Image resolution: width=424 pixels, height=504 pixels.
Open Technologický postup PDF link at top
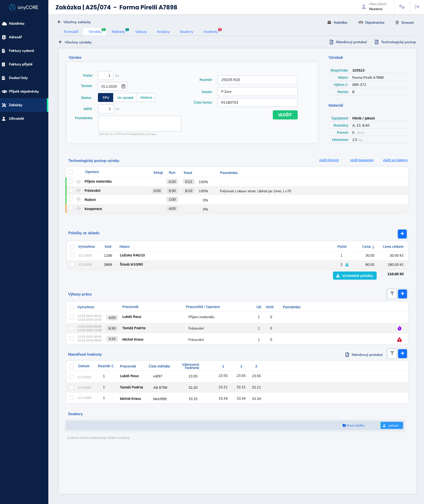point(395,42)
